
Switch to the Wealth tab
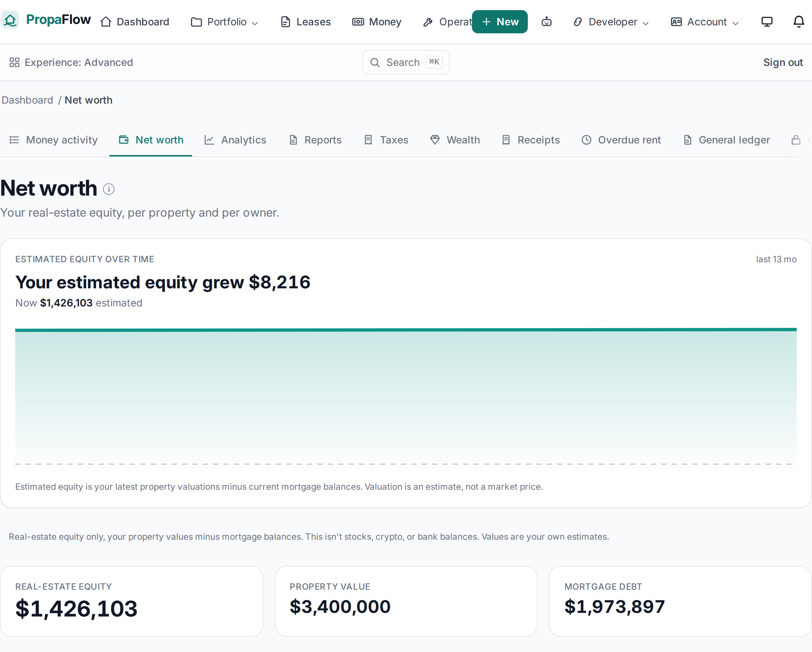click(x=455, y=140)
